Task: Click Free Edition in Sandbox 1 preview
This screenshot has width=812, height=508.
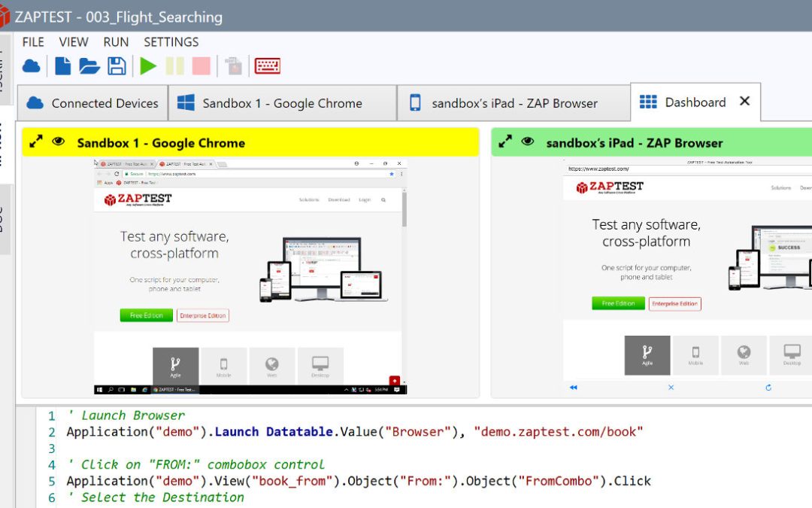Action: point(146,315)
